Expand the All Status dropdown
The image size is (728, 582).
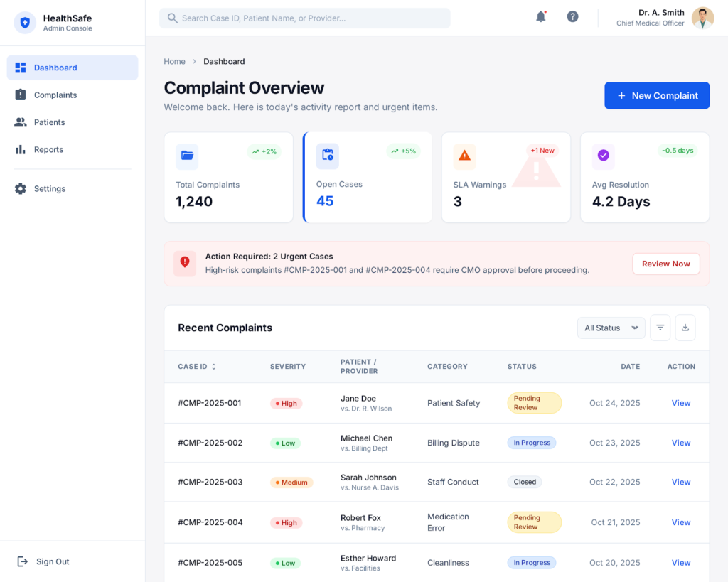611,328
